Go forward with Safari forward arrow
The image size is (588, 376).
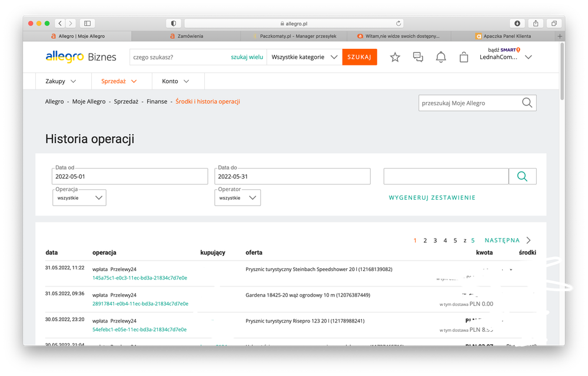[x=71, y=24]
